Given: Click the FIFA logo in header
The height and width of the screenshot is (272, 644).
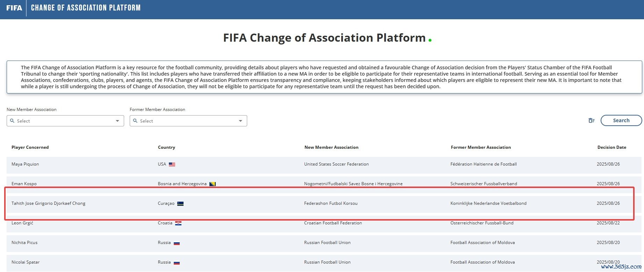Looking at the screenshot, I should 14,8.
